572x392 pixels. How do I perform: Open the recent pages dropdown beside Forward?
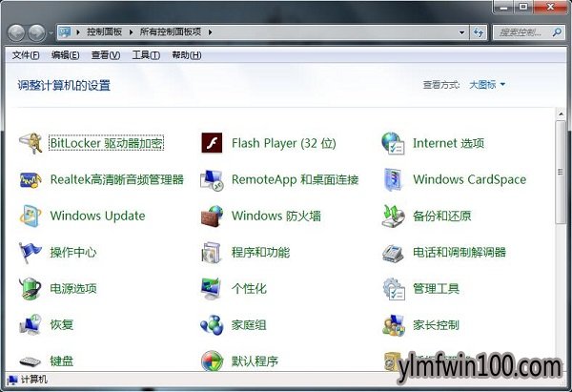pyautogui.click(x=51, y=33)
